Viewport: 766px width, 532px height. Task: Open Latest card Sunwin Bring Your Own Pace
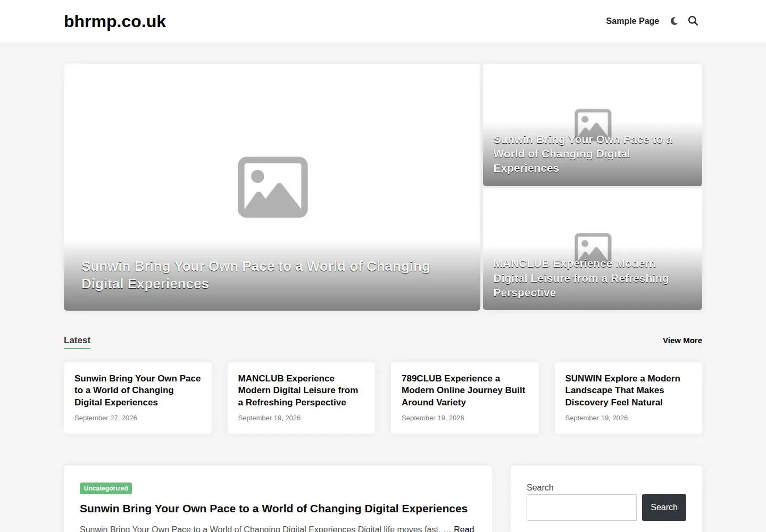pyautogui.click(x=138, y=390)
